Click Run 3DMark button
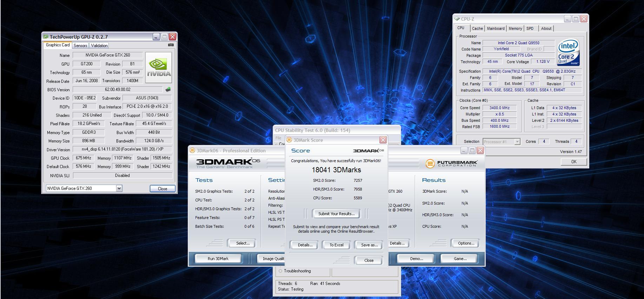Viewport: 644px width, 299px height. tap(218, 259)
